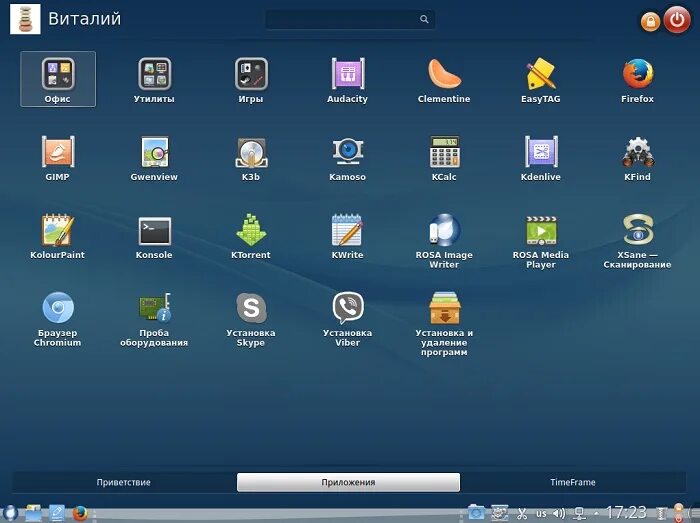Open the Офис category folder
The height and width of the screenshot is (523, 700).
point(58,79)
